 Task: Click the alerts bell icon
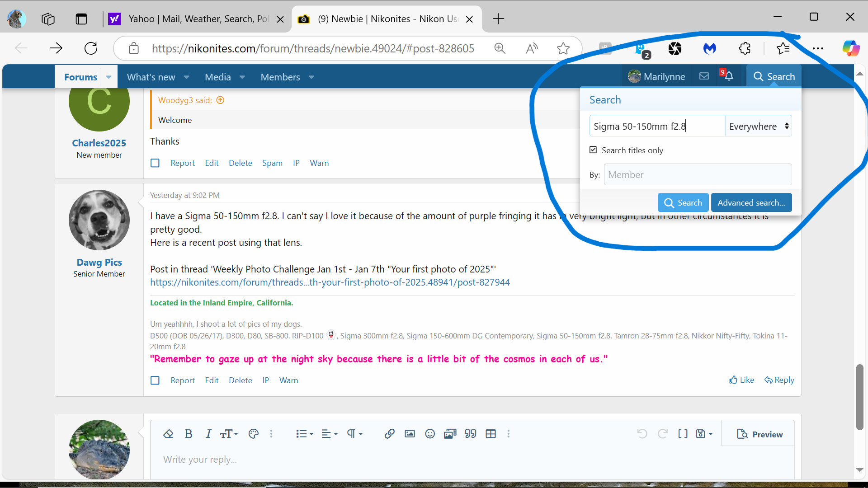(x=728, y=76)
